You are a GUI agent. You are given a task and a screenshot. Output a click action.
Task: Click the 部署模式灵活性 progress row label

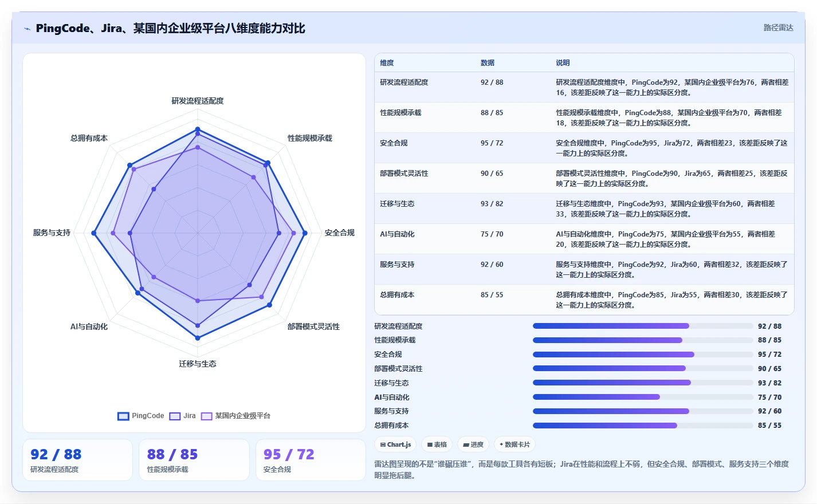click(398, 369)
